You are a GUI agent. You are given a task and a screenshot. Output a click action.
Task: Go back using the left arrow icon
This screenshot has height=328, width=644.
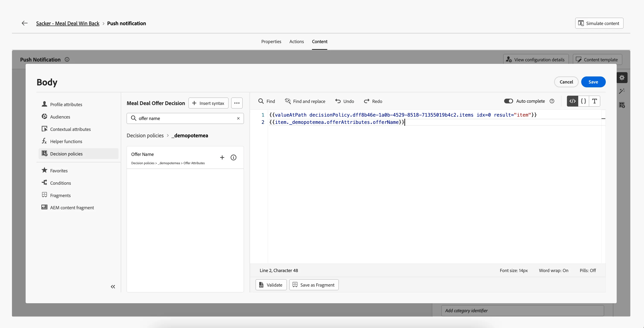click(x=25, y=23)
